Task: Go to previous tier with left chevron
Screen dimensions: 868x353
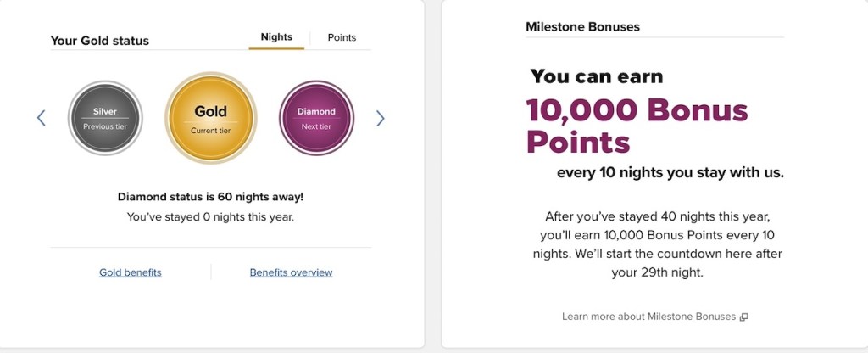Action: (41, 118)
